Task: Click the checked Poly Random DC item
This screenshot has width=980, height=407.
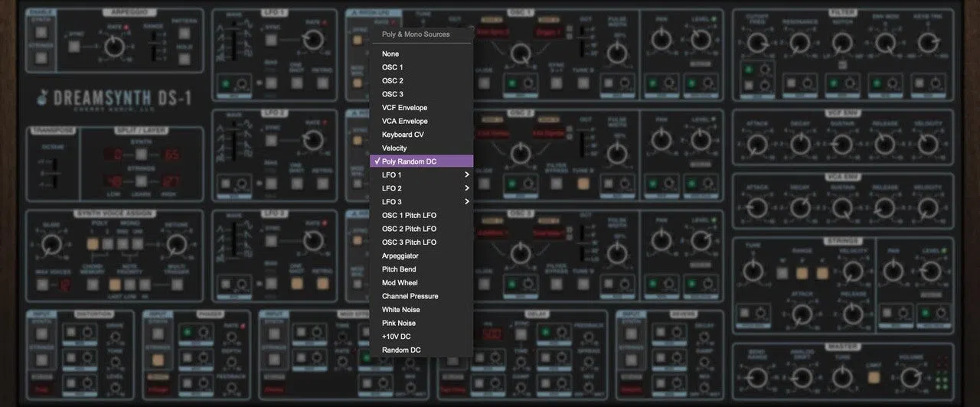Action: coord(421,161)
